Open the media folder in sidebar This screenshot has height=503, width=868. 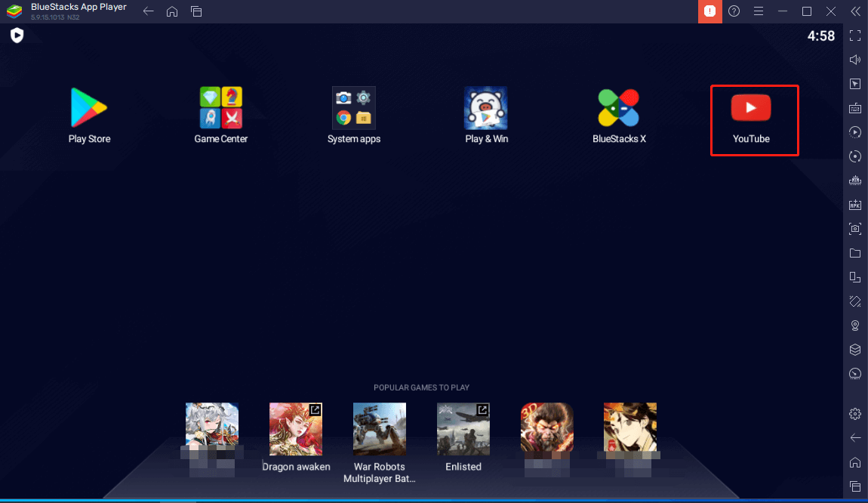(x=855, y=253)
